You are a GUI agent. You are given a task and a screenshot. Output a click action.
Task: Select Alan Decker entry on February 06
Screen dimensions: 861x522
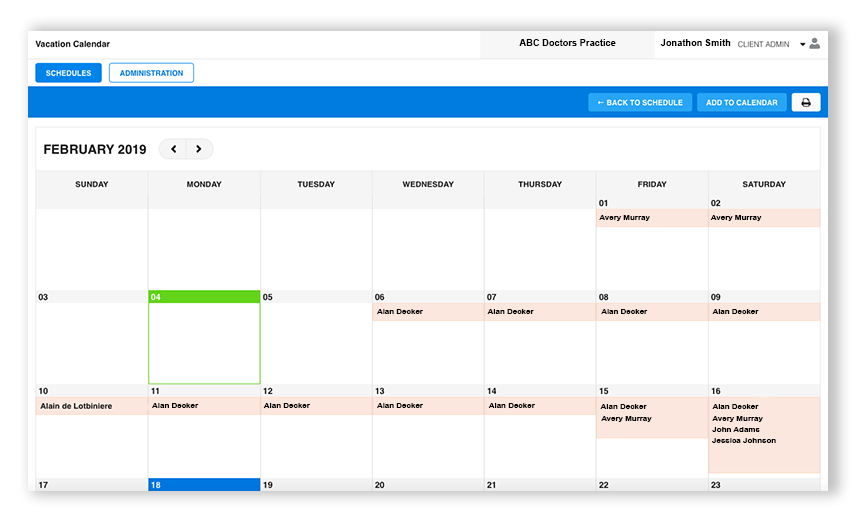coord(428,312)
